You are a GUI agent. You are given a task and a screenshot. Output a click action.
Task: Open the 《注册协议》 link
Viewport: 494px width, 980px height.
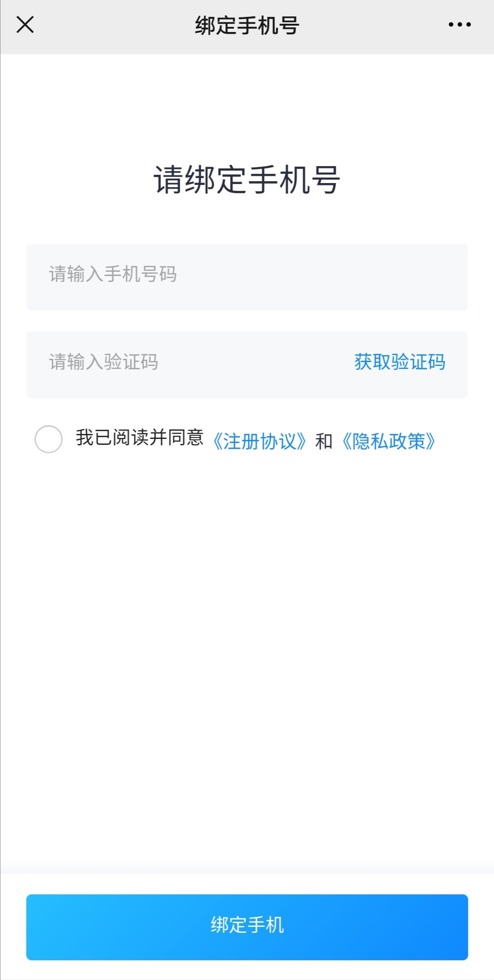point(259,441)
